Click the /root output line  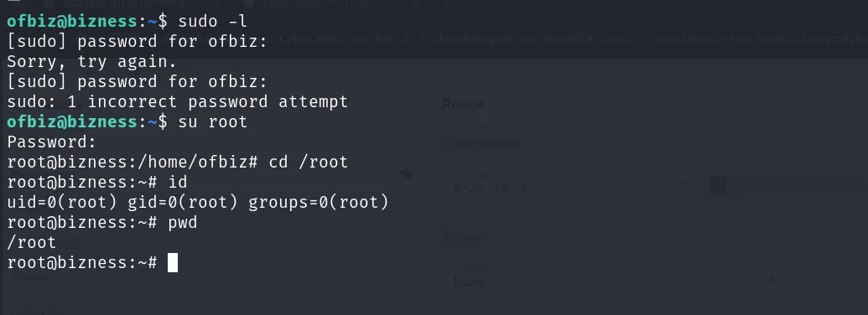point(32,243)
